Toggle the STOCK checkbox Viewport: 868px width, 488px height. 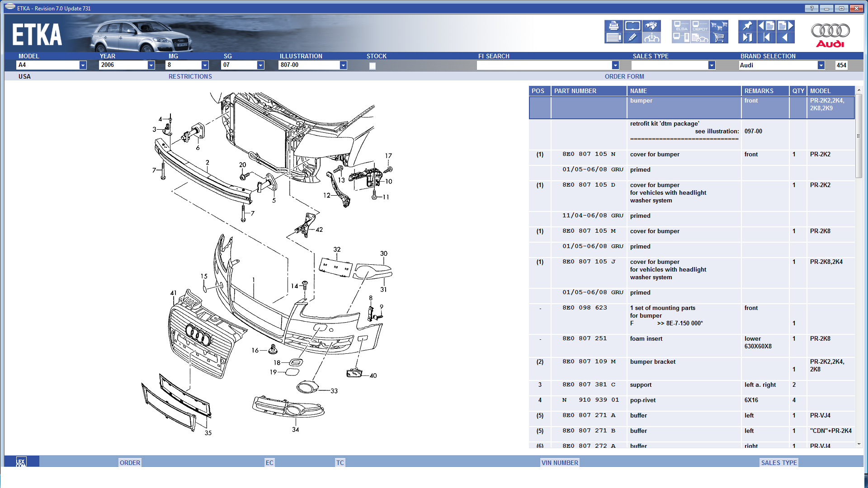point(372,66)
